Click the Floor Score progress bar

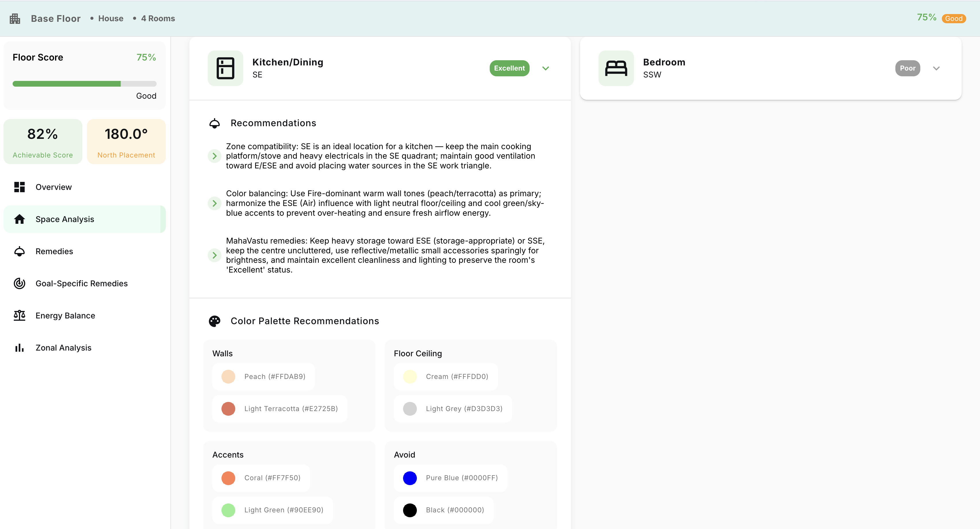pyautogui.click(x=84, y=84)
